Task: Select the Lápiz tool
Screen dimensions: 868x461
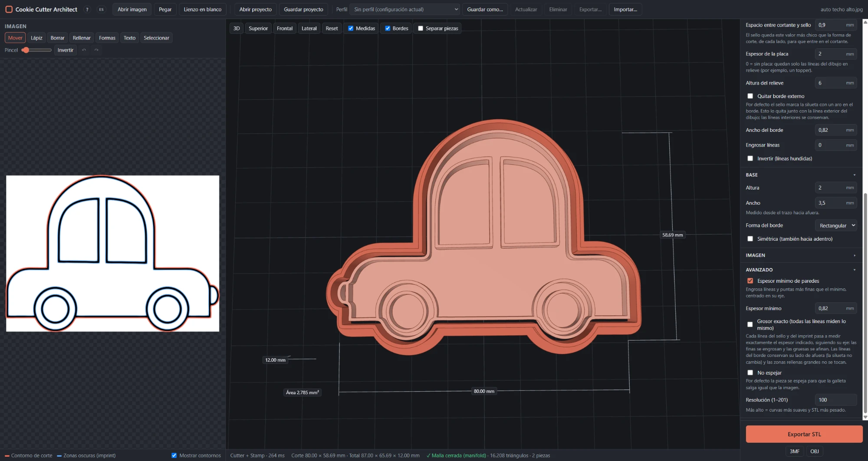Action: pos(36,38)
